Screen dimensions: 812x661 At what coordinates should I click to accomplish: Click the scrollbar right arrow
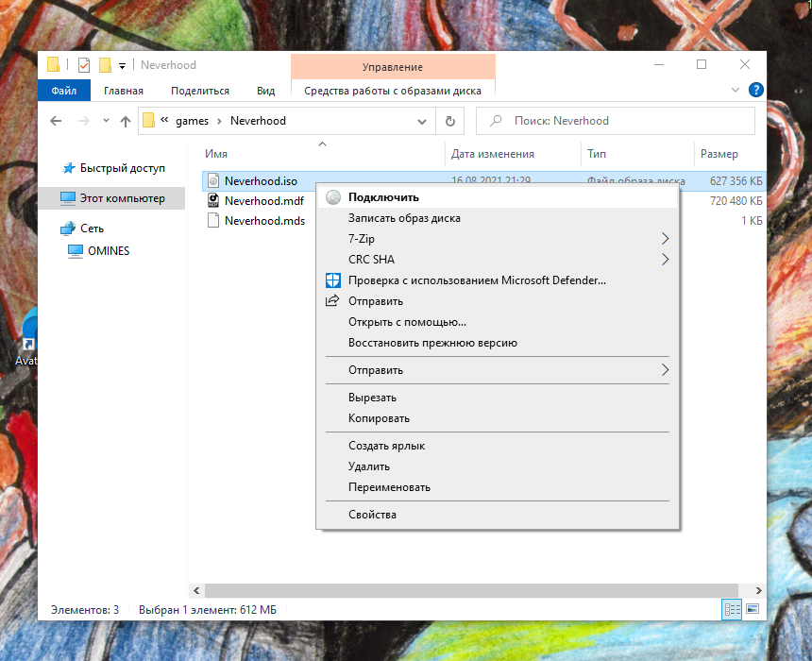tap(759, 590)
